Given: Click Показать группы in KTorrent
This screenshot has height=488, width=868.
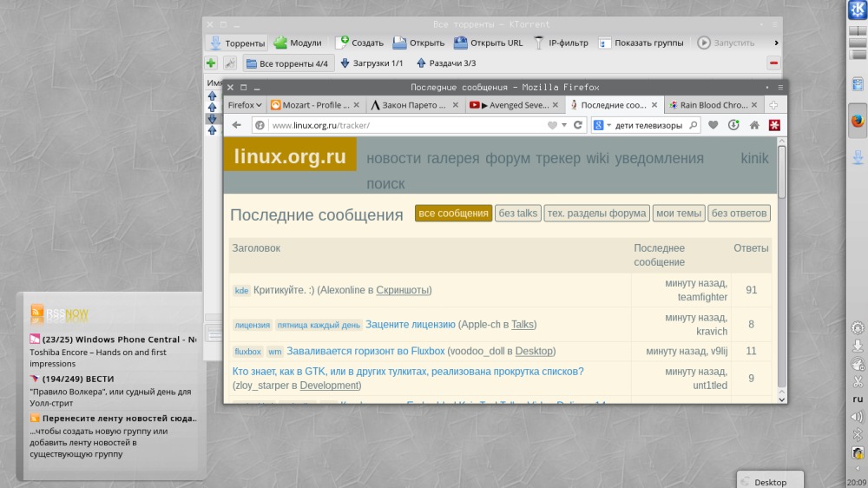Looking at the screenshot, I should point(641,43).
